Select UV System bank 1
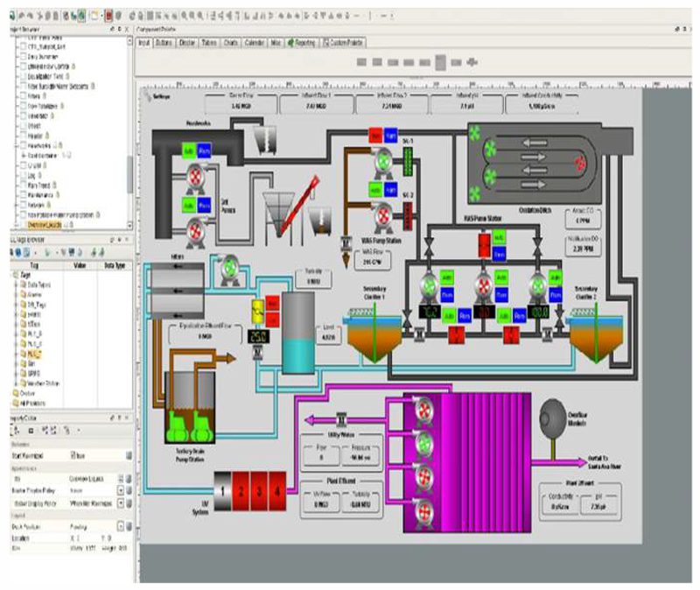Image resolution: width=700 pixels, height=590 pixels. coord(222,491)
